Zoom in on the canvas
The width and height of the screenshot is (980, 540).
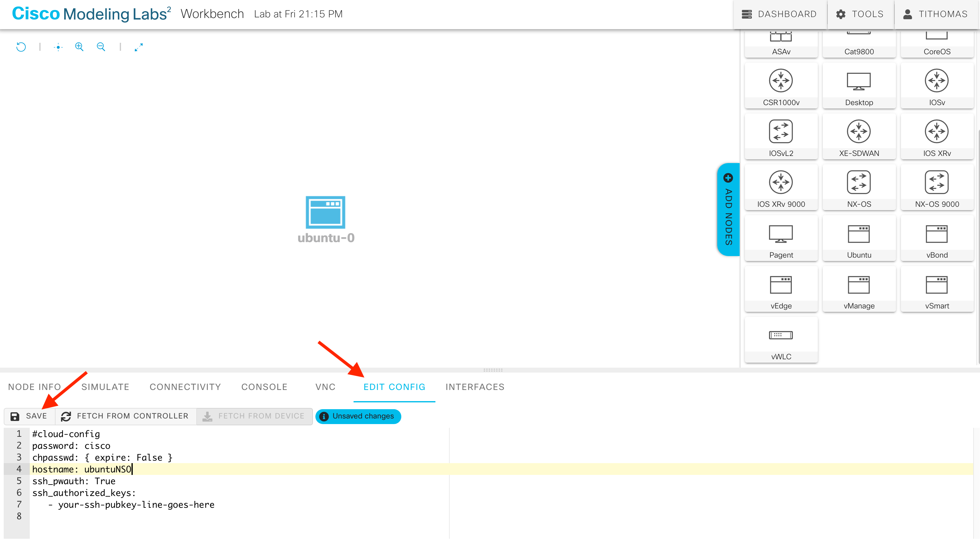pos(79,47)
